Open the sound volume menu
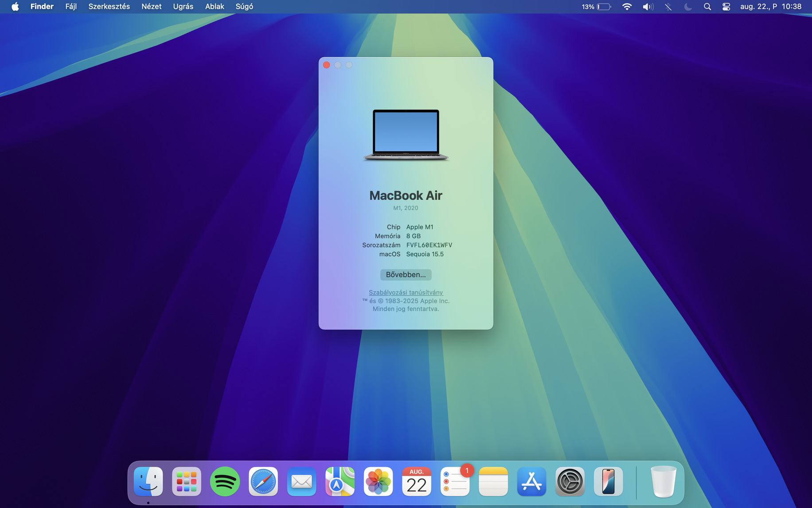The width and height of the screenshot is (812, 508). 648,7
